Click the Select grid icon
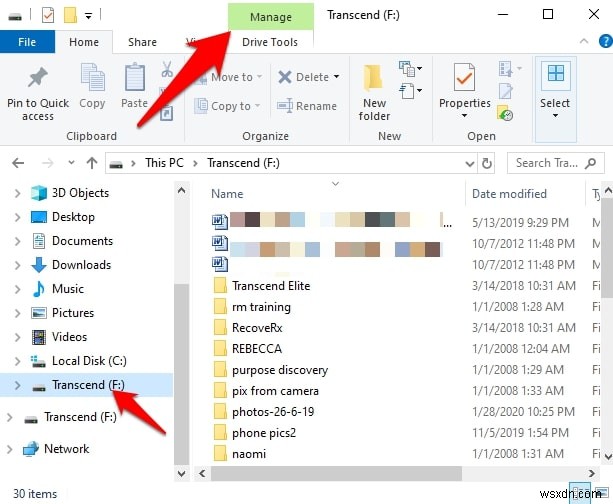The image size is (613, 504). point(556,73)
